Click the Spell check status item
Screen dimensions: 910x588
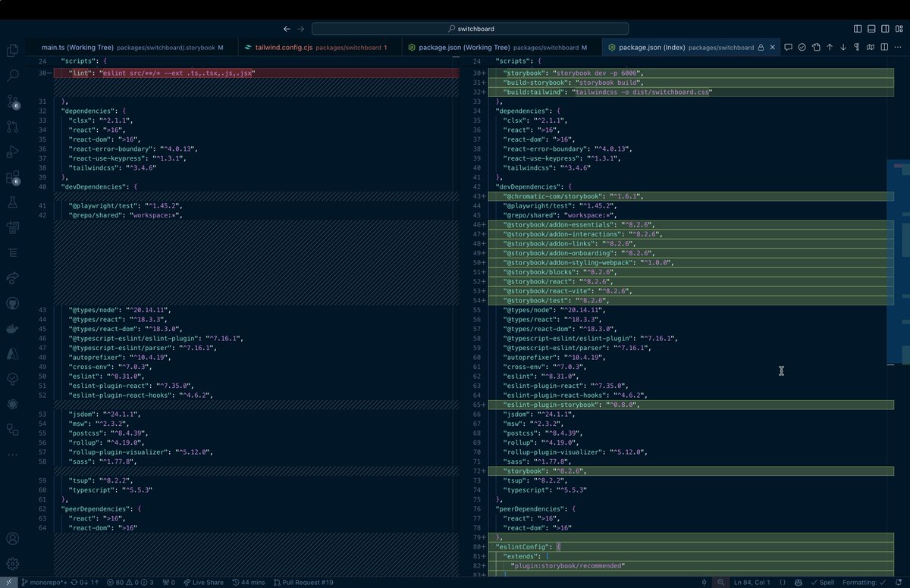pos(822,582)
